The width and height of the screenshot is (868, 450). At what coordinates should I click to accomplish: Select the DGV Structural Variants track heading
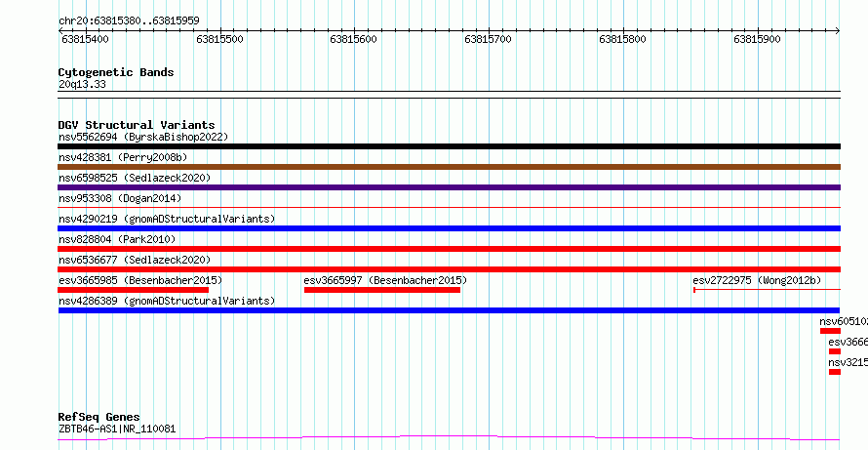click(137, 125)
